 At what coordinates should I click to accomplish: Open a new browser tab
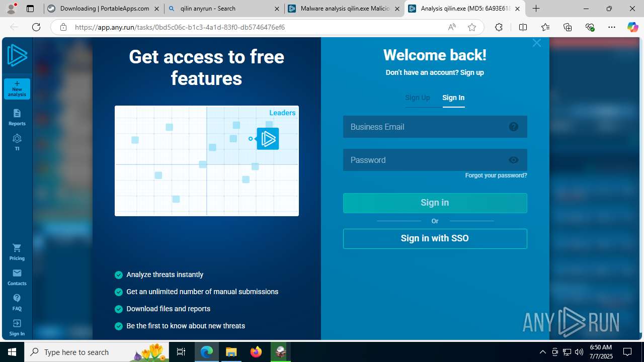[536, 9]
